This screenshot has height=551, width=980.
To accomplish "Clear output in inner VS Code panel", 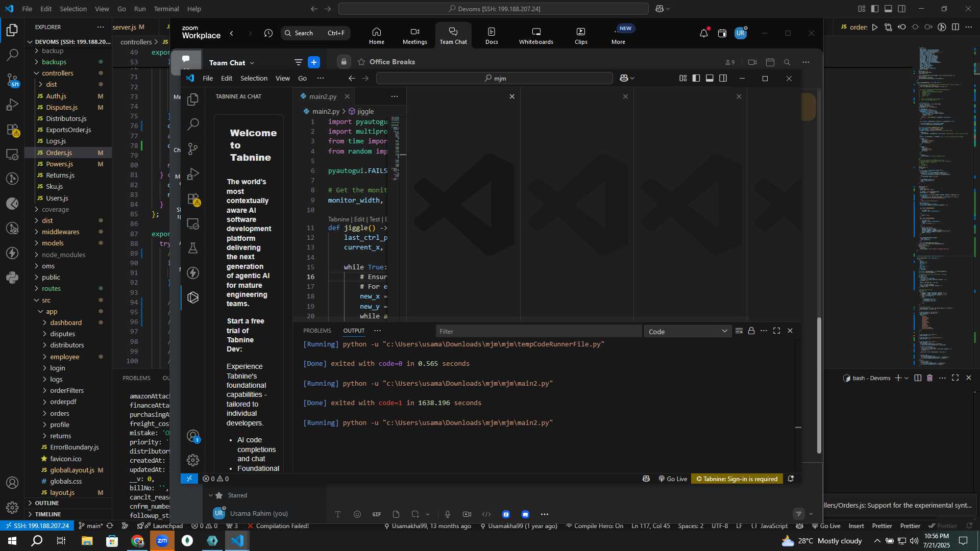I will (739, 331).
